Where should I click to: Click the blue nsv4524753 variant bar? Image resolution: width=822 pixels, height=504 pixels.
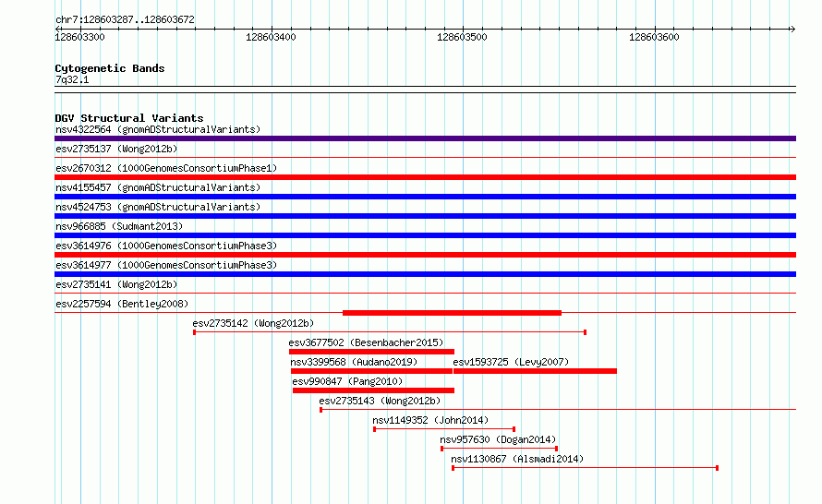(425, 216)
